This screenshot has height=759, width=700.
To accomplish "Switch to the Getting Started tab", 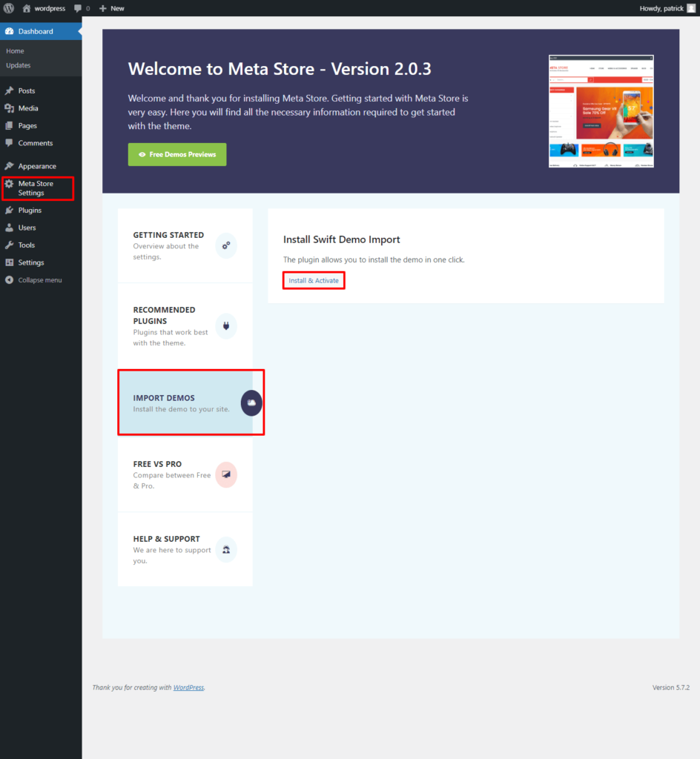I will (x=185, y=245).
